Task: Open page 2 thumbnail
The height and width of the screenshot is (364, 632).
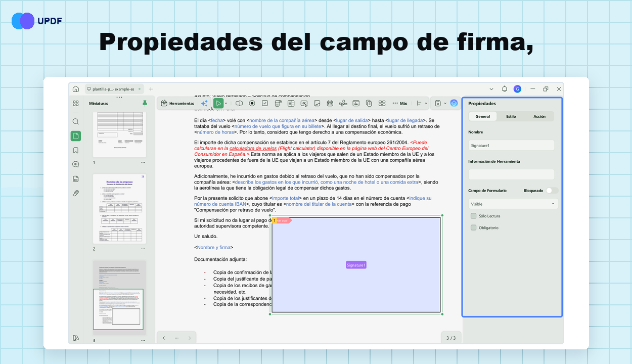Action: click(x=119, y=209)
